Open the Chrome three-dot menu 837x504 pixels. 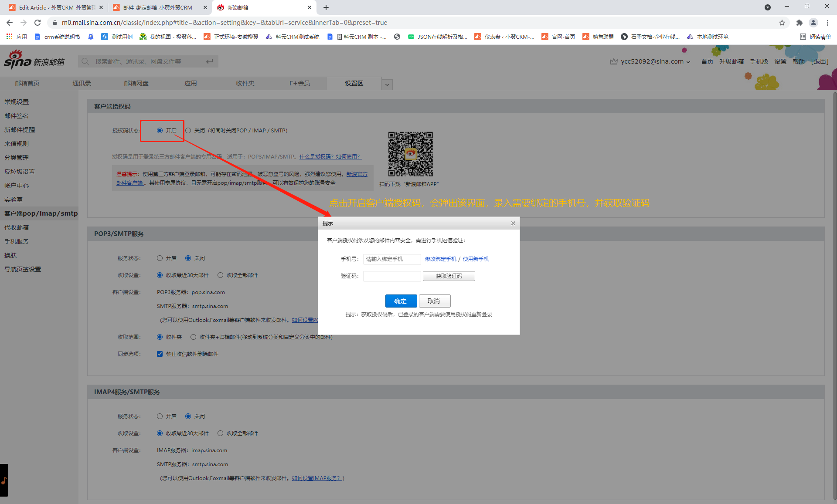pyautogui.click(x=827, y=23)
